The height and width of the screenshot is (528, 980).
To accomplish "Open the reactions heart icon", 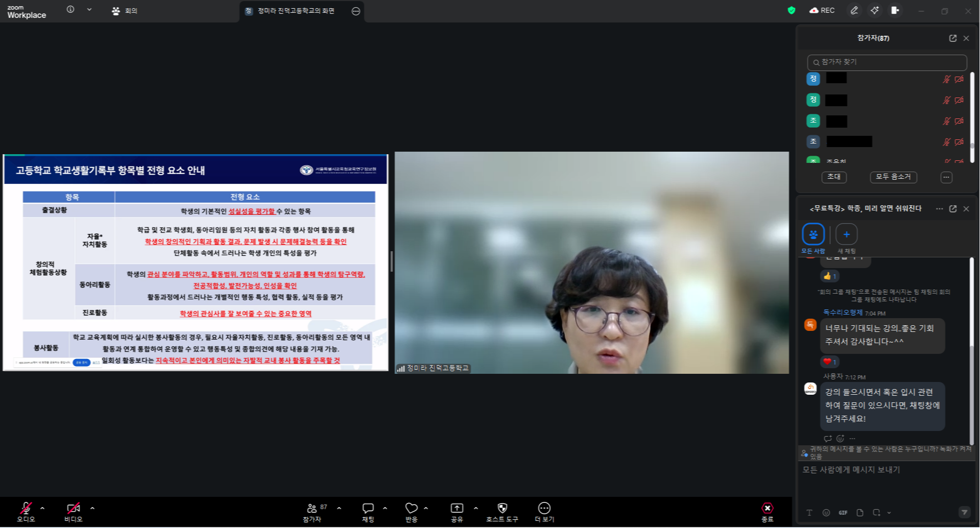I will point(411,508).
